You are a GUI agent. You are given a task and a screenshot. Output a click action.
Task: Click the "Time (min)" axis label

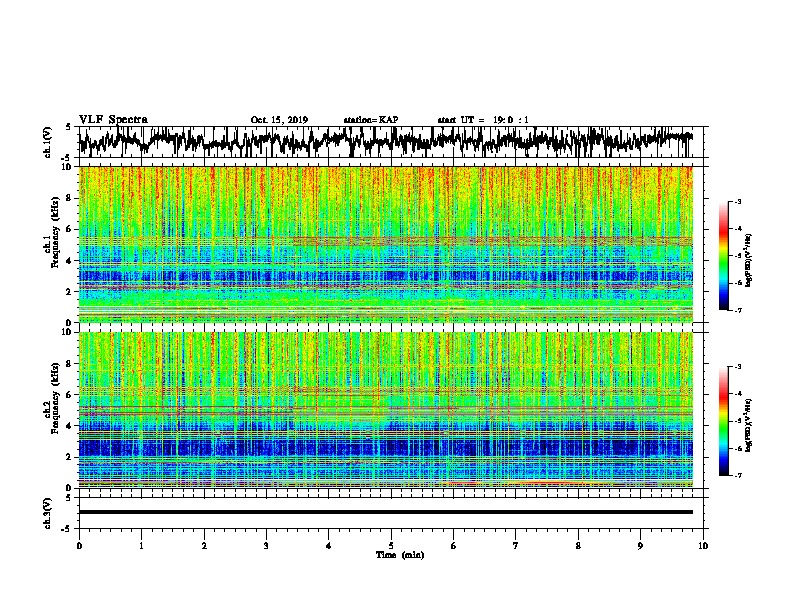click(400, 555)
